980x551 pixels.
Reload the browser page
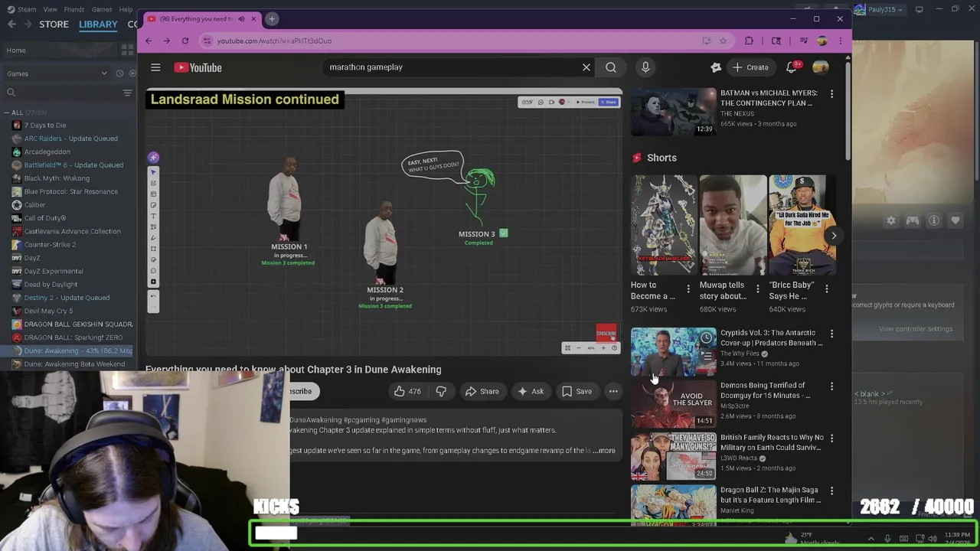[185, 41]
